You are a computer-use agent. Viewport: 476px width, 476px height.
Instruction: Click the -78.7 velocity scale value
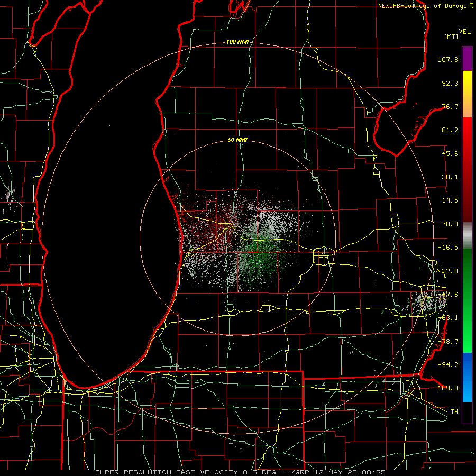click(448, 342)
